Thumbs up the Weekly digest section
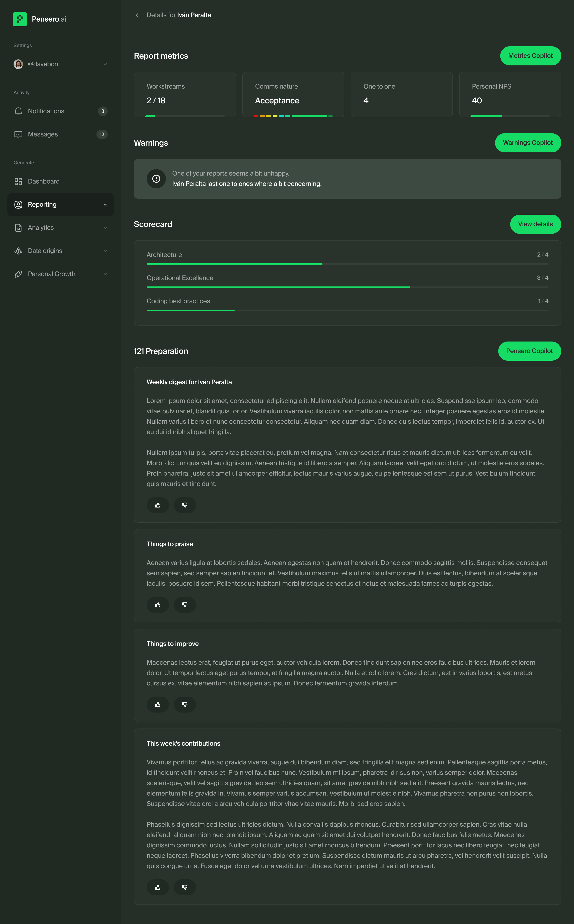The width and height of the screenshot is (574, 924). tap(157, 505)
